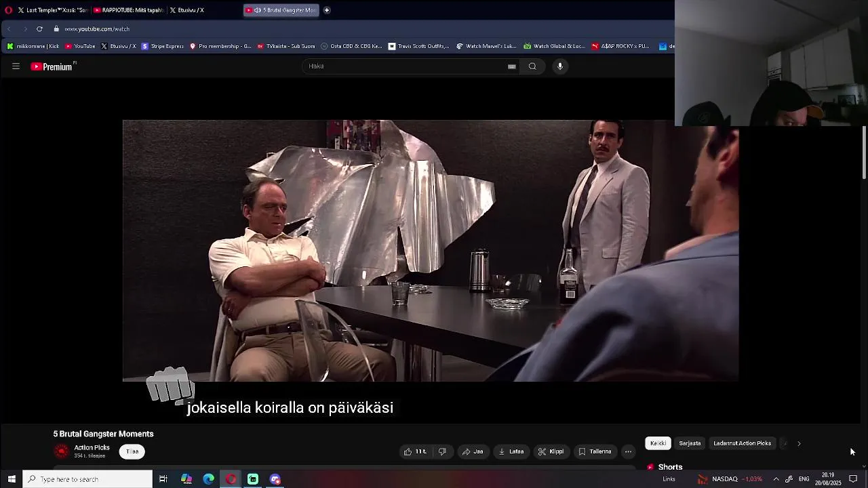Open Etusivu / X bookmark
The width and height of the screenshot is (868, 488).
pos(118,46)
